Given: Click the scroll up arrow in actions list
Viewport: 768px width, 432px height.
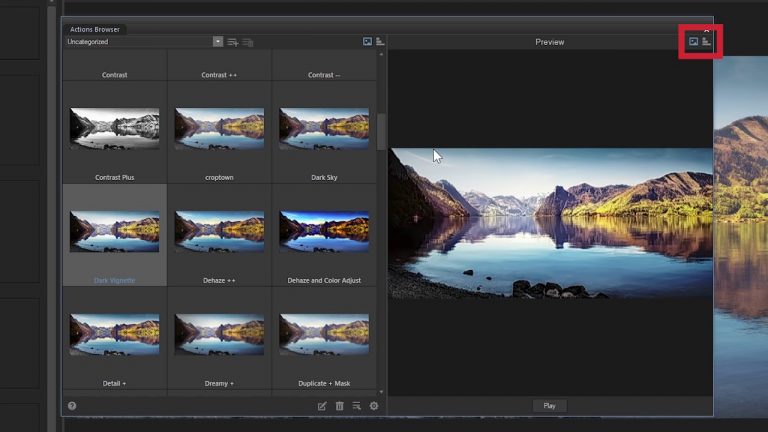Looking at the screenshot, I should (x=380, y=54).
